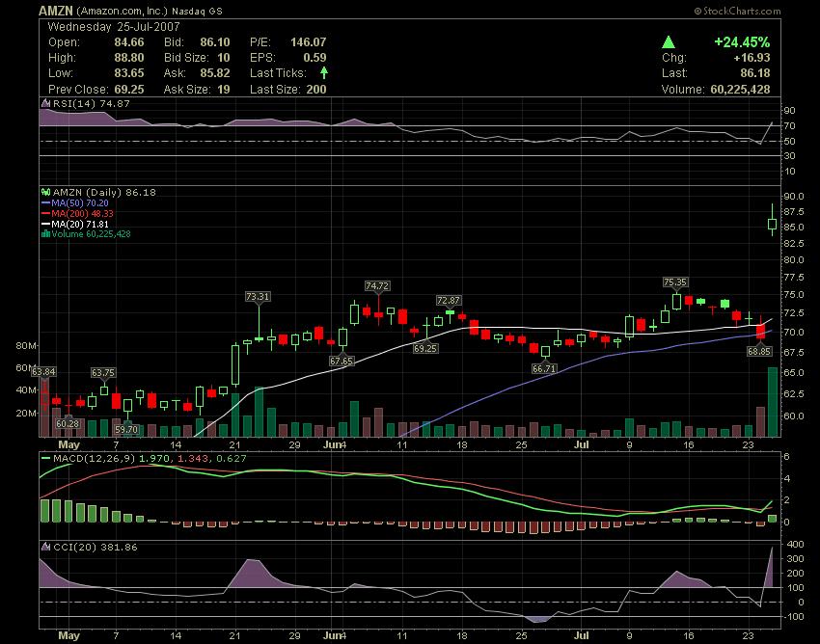Click the 66.71 low price annotation
The image size is (820, 644).
[x=544, y=368]
